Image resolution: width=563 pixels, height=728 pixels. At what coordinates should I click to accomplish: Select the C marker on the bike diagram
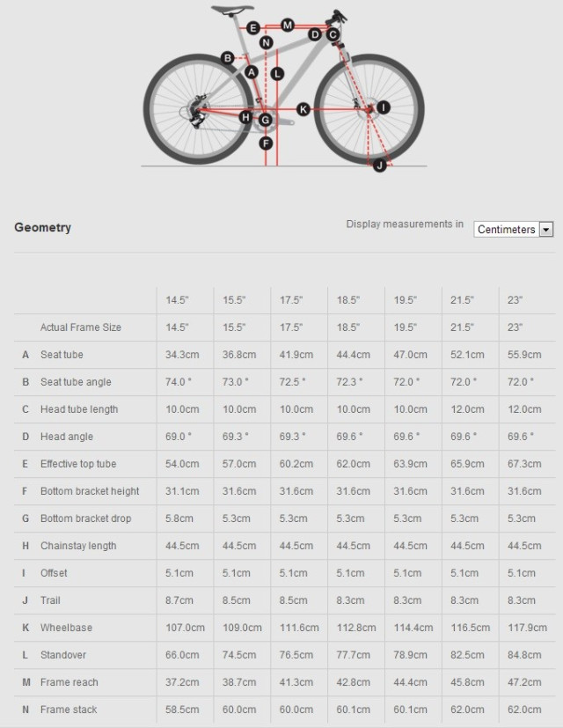(333, 34)
